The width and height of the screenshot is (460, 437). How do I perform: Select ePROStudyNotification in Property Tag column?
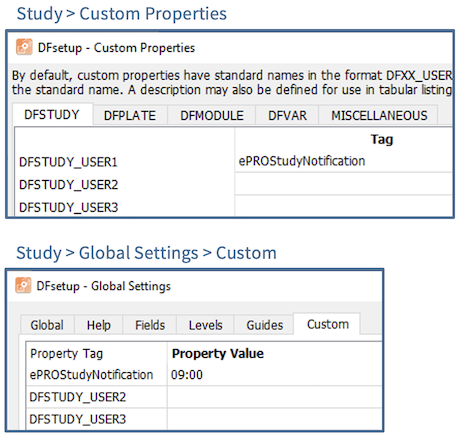91,375
